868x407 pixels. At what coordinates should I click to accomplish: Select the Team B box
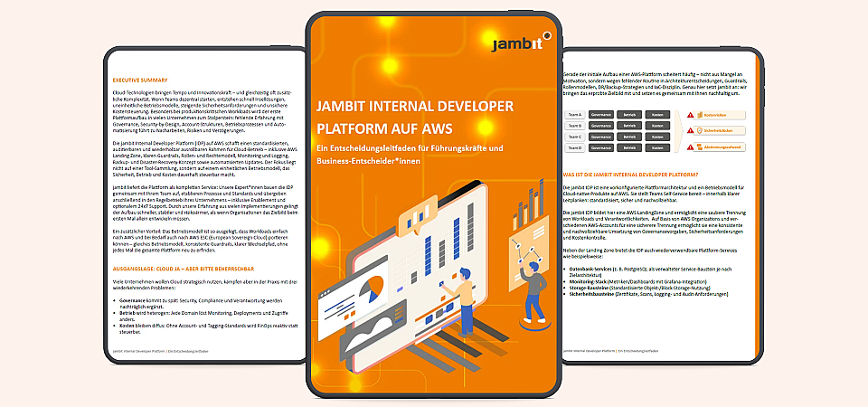[575, 126]
